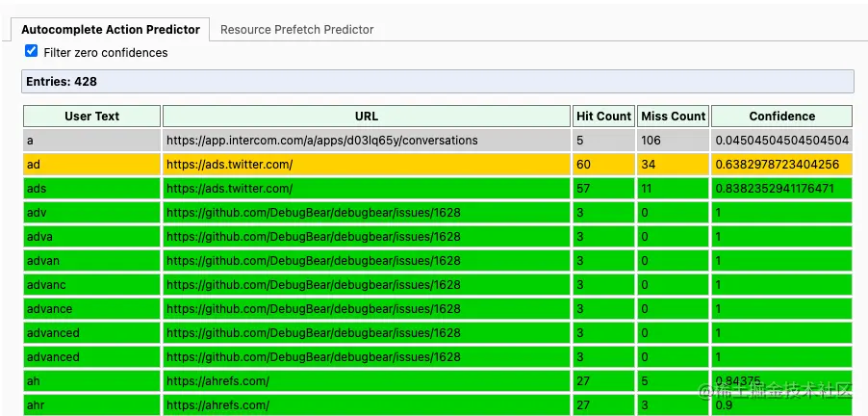
Task: Click ads.twitter.com URL in the 'ad' row
Action: (367, 165)
